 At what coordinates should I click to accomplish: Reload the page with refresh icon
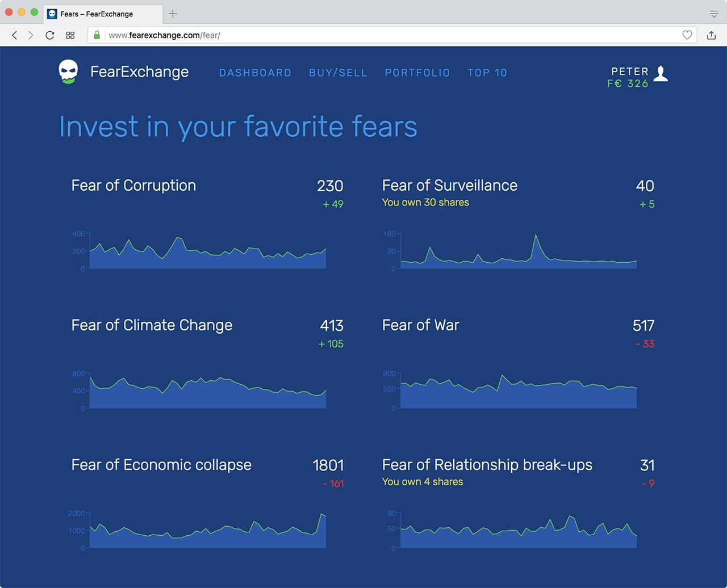pos(50,35)
